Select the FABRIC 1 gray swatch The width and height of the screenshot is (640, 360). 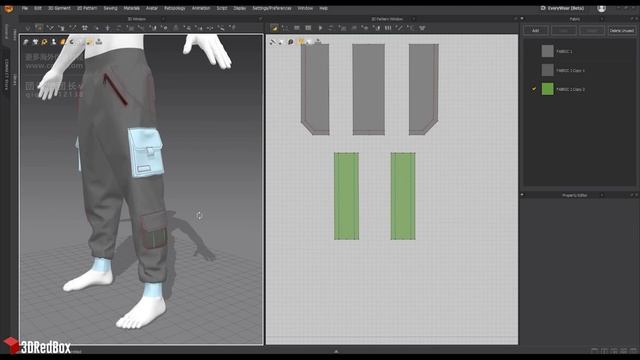[547, 51]
